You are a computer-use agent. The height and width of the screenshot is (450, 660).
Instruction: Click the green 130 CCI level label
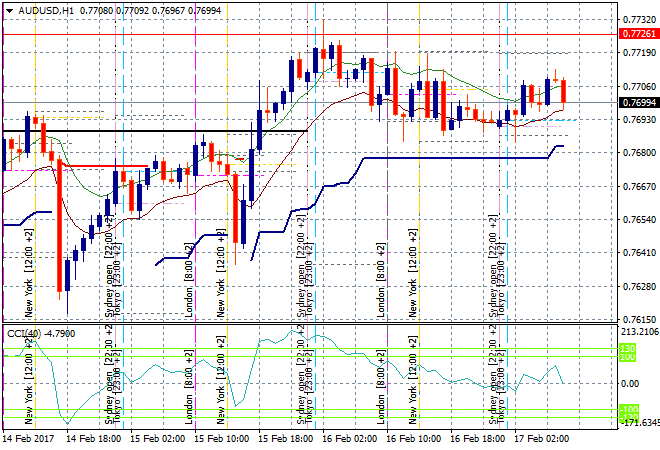pos(627,349)
